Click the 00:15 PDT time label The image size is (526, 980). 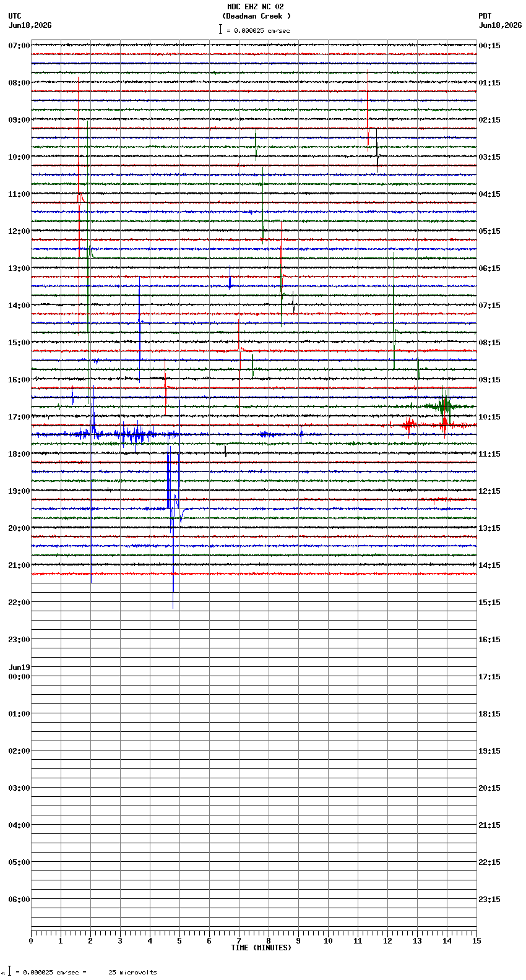[489, 46]
